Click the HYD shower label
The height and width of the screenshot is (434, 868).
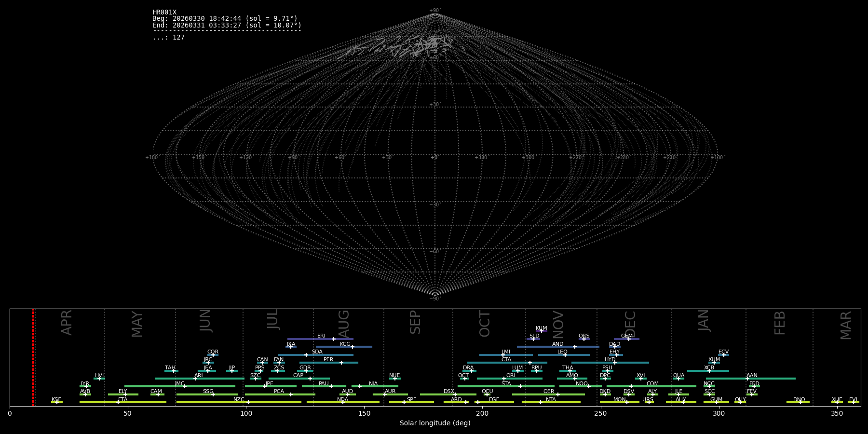click(610, 360)
